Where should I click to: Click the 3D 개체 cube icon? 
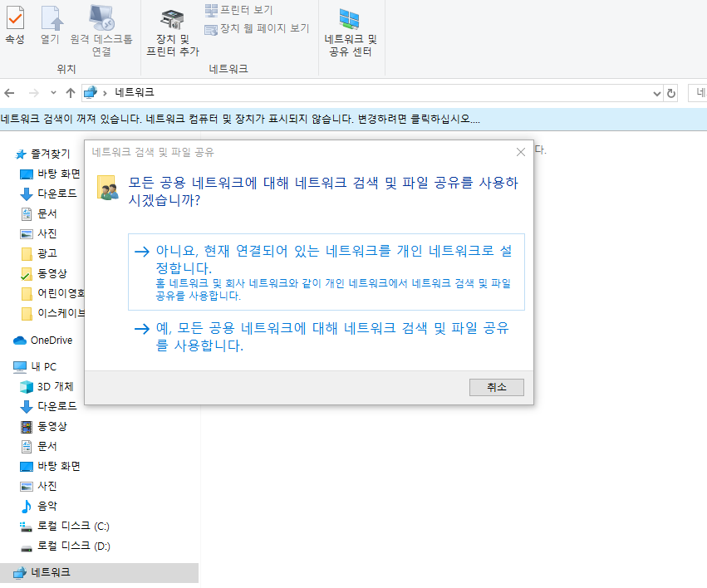tap(27, 386)
